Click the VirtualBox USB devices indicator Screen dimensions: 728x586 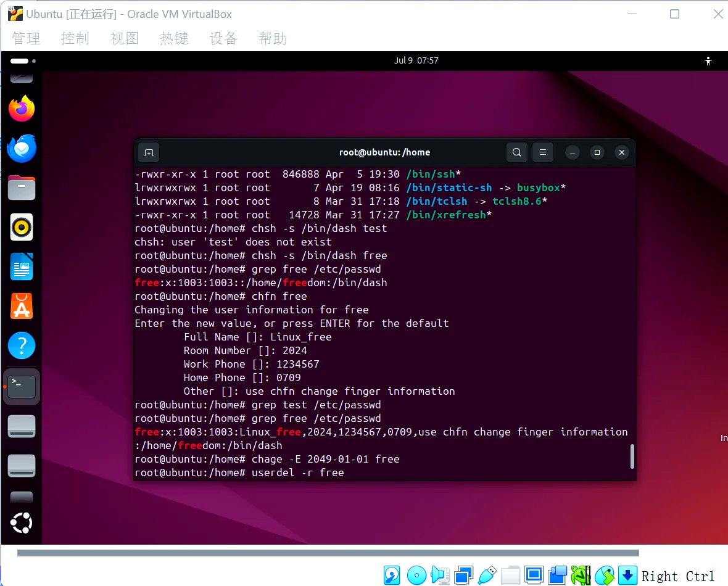487,576
